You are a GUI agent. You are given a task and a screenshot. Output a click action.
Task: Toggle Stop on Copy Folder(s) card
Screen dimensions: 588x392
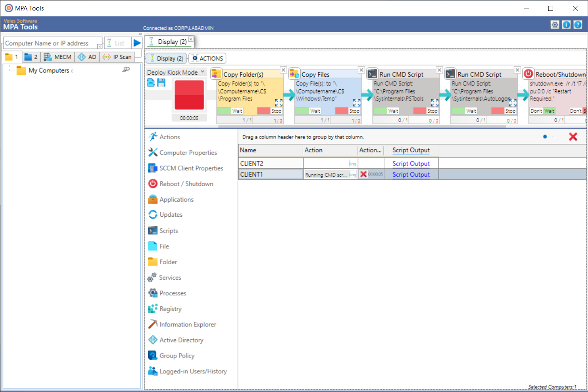tap(270, 111)
